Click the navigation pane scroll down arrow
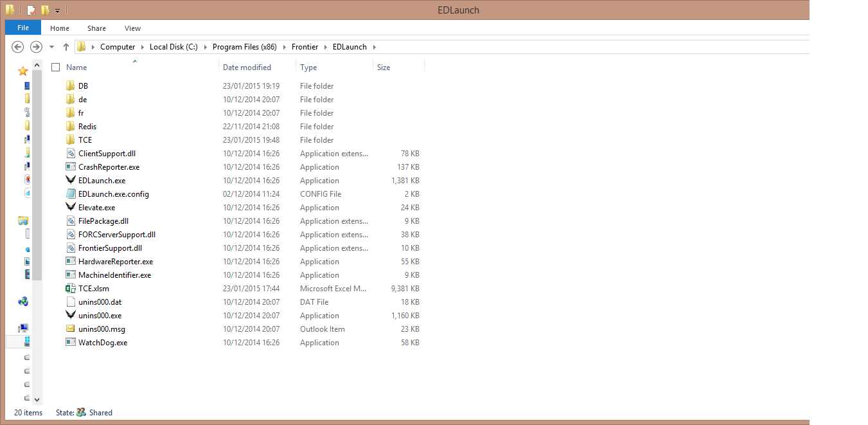 [37, 399]
